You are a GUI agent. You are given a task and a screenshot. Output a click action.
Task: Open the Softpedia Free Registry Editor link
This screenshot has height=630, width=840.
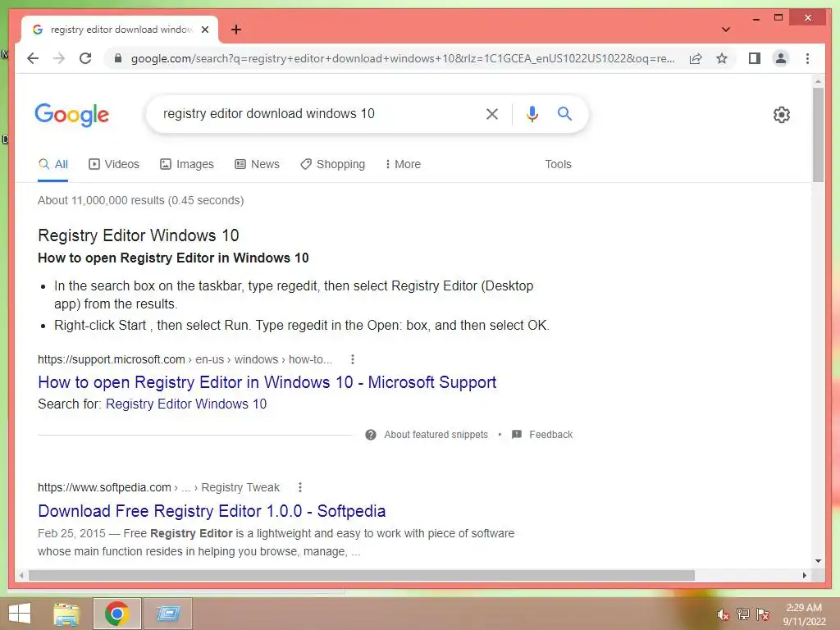coord(212,511)
